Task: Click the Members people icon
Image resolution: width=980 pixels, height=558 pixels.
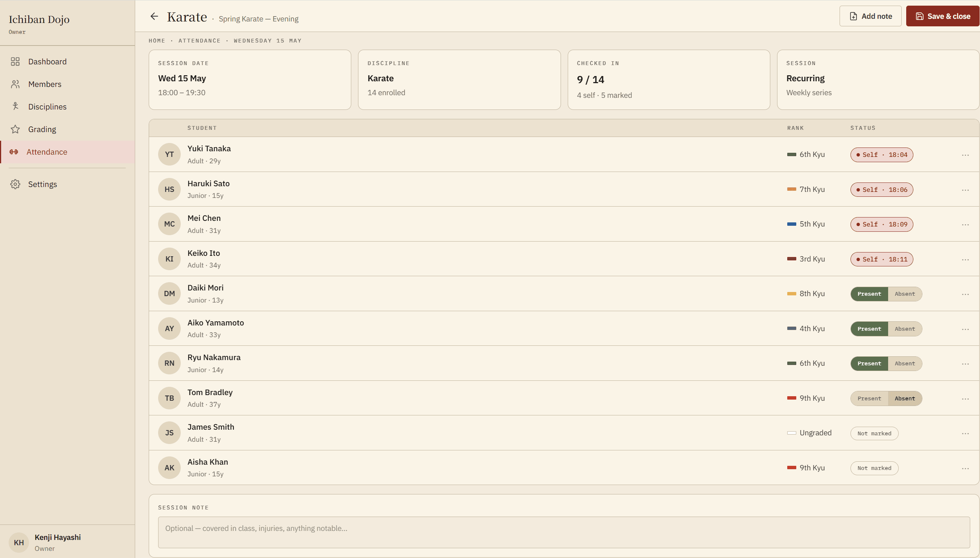Action: [15, 84]
